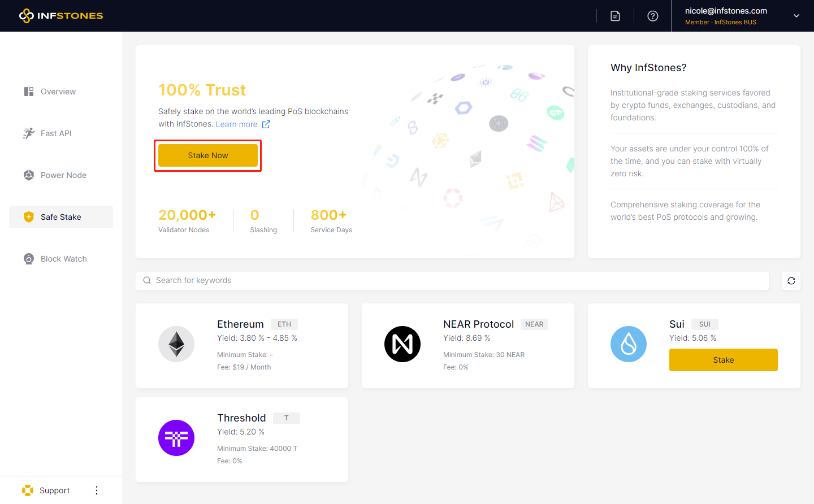Expand the account dropdown chevron
The width and height of the screenshot is (814, 504).
(796, 16)
